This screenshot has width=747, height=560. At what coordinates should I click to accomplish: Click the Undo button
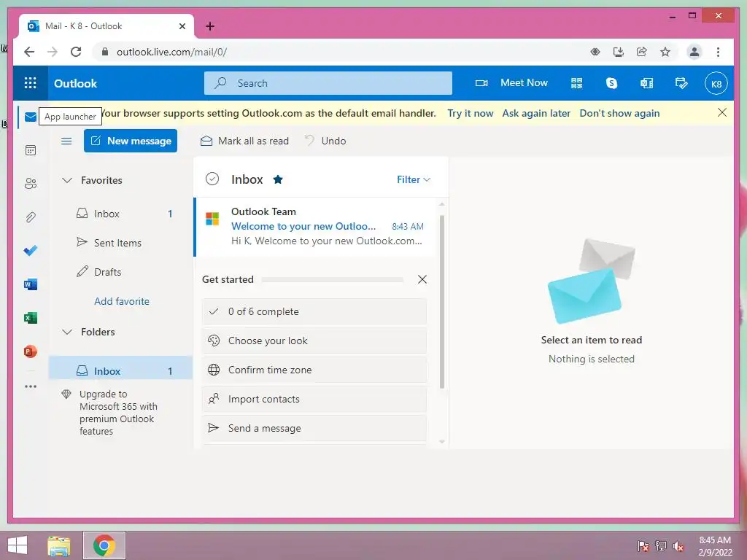(325, 141)
